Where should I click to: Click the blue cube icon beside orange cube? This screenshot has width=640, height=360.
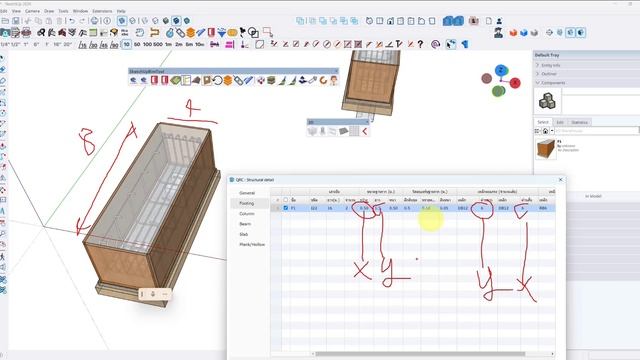(x=524, y=32)
